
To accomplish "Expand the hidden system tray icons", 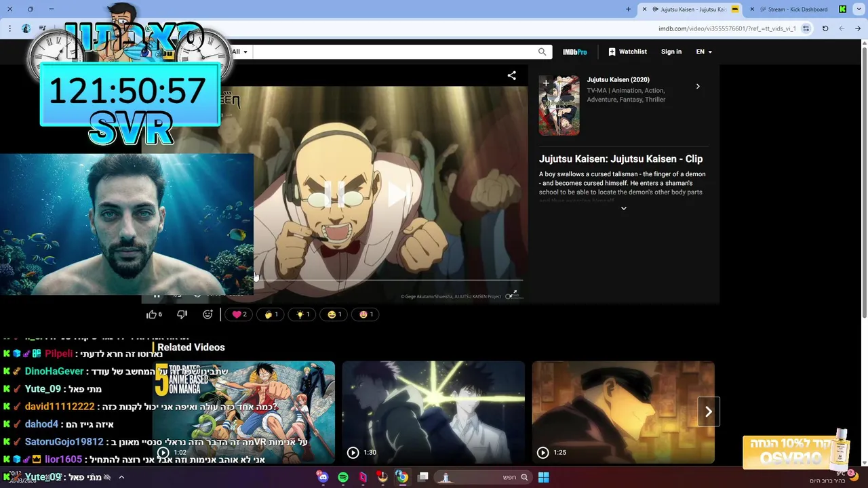I will (121, 477).
